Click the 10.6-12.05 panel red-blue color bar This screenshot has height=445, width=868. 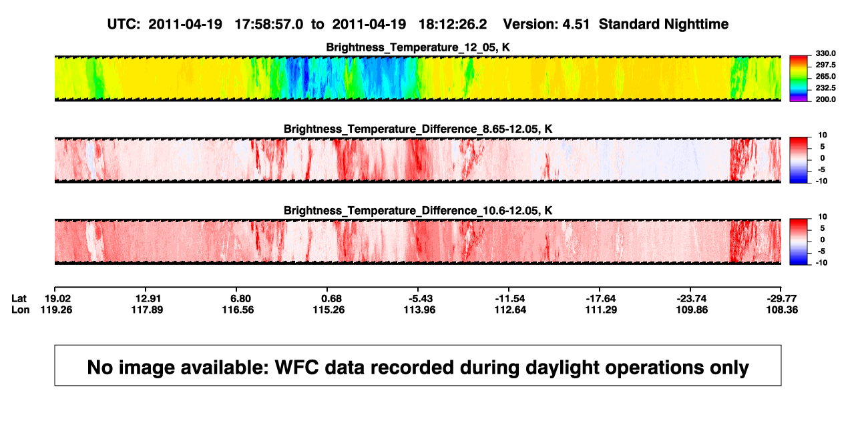coord(799,242)
